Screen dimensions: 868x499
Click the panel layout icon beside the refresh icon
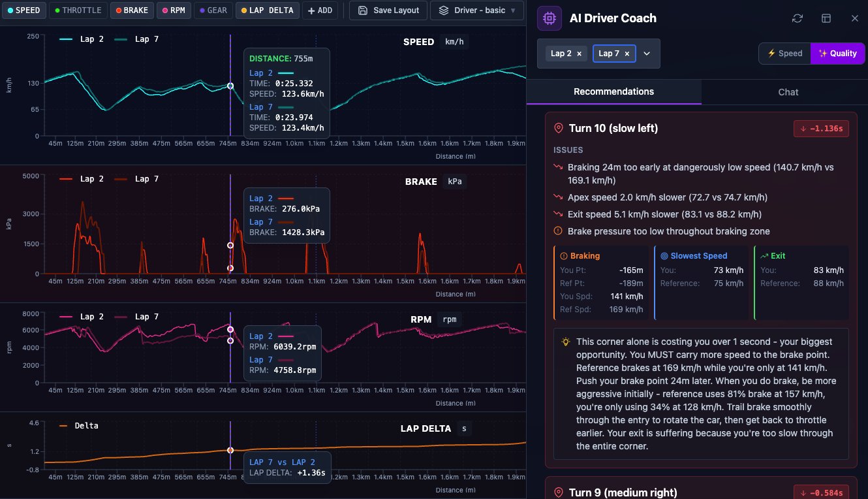[826, 18]
